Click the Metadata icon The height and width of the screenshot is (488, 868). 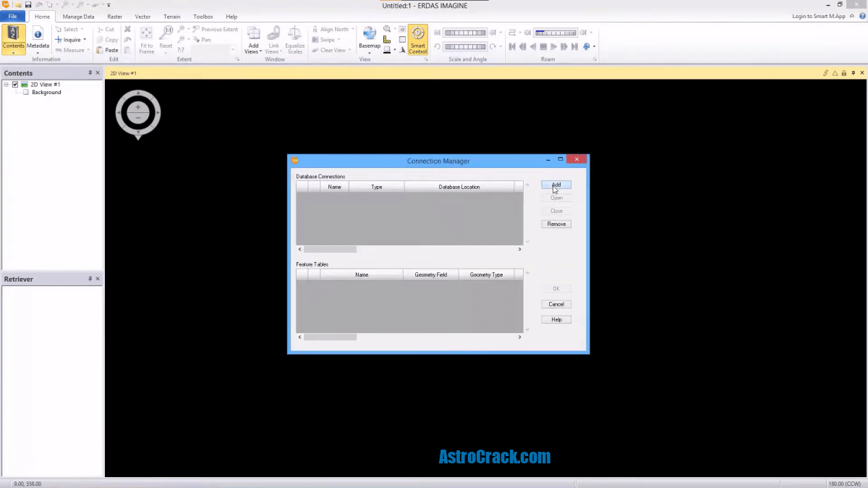[38, 38]
